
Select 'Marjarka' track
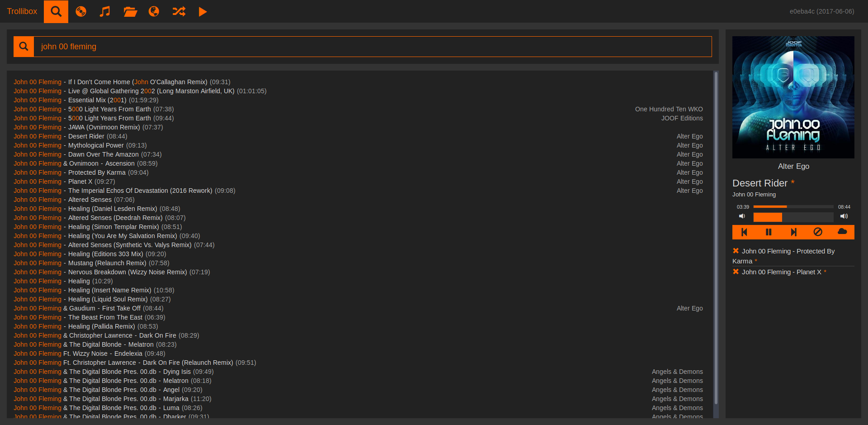(176, 399)
